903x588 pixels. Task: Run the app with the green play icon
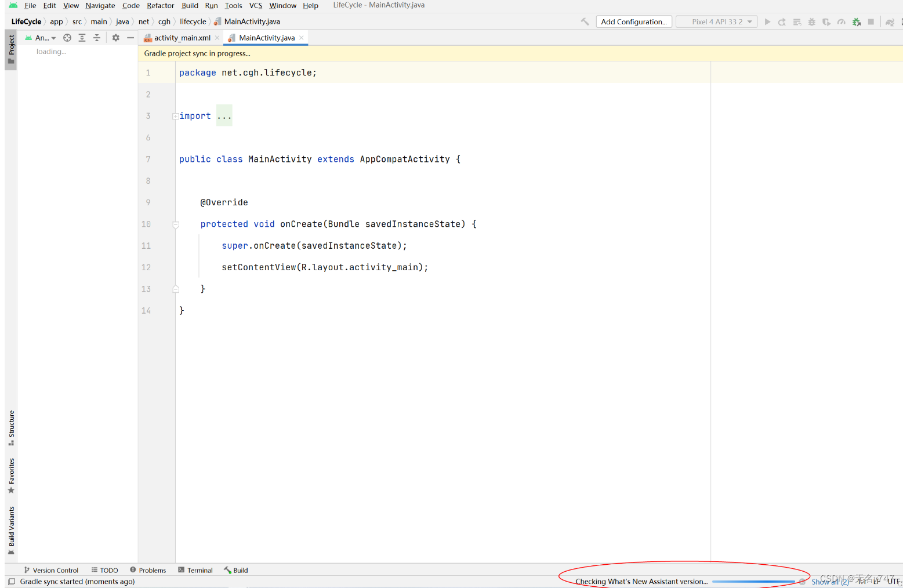(x=768, y=21)
